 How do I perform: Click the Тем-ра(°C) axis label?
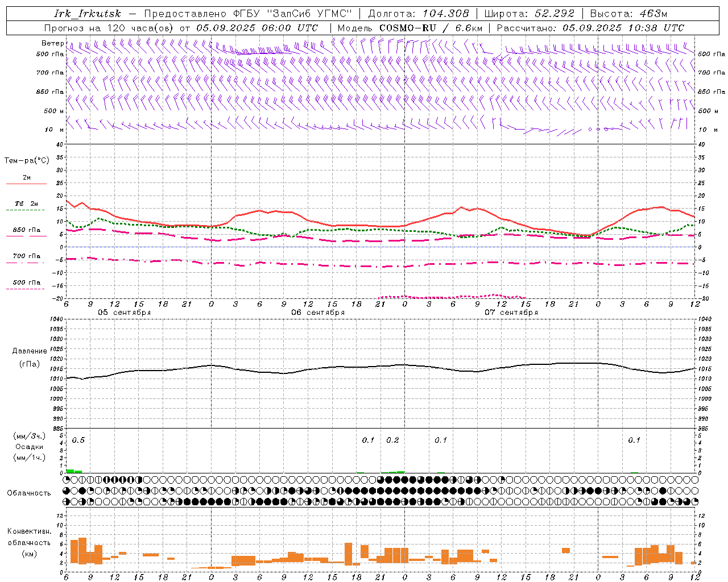coord(27,161)
